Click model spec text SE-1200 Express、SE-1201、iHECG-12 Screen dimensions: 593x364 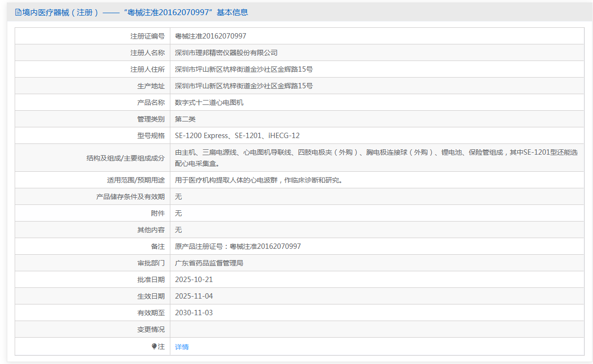(237, 136)
